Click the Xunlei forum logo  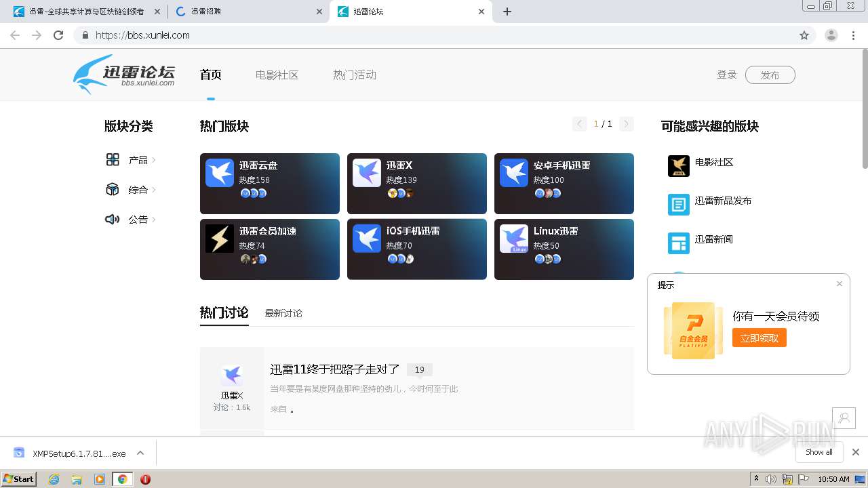coord(125,74)
